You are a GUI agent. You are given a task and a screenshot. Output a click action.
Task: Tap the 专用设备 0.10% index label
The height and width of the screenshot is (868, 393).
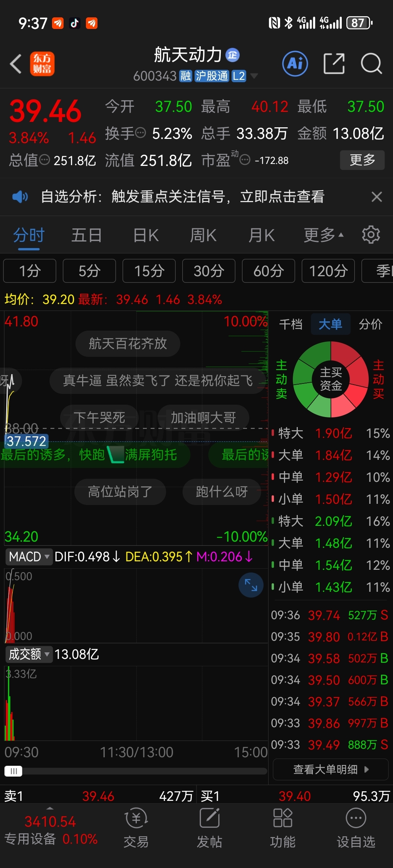pyautogui.click(x=51, y=839)
